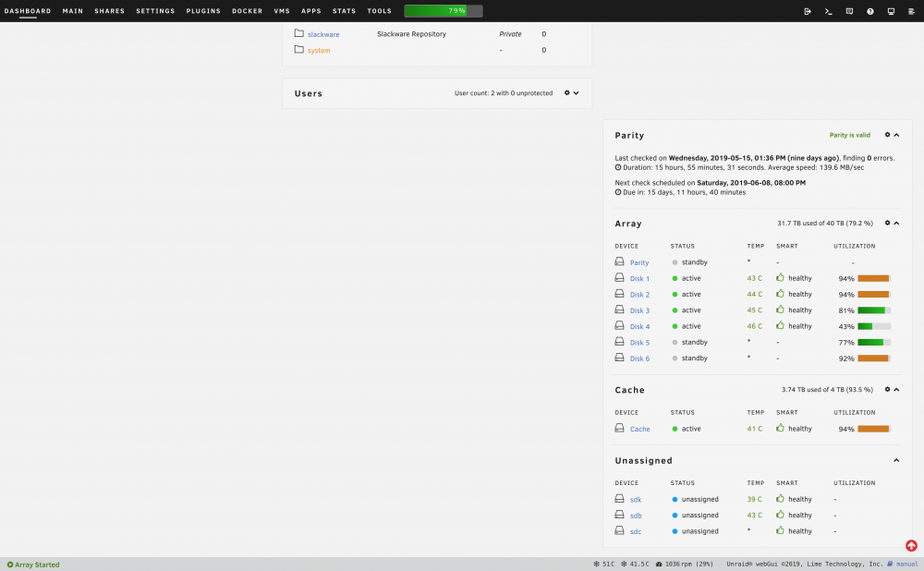Open the Disk 5 device link
This screenshot has width=924, height=571.
point(639,343)
